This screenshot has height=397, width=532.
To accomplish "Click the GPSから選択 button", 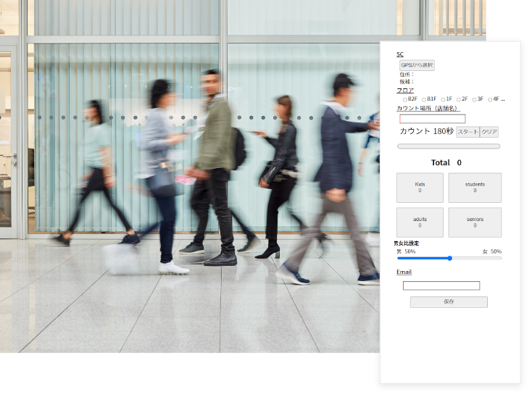I will pos(417,65).
